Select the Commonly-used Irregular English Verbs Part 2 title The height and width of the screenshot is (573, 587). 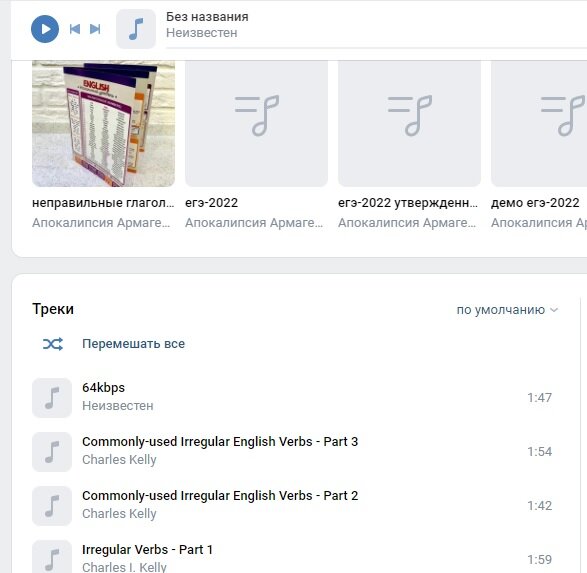[x=220, y=496]
